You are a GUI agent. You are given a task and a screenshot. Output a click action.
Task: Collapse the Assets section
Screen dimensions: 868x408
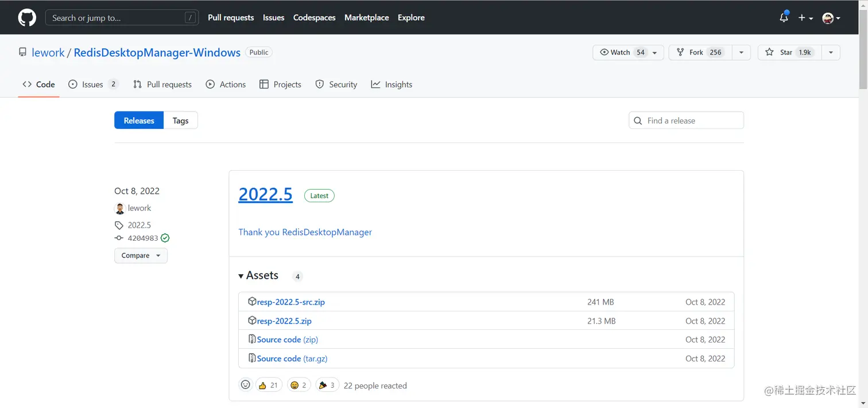coord(258,276)
